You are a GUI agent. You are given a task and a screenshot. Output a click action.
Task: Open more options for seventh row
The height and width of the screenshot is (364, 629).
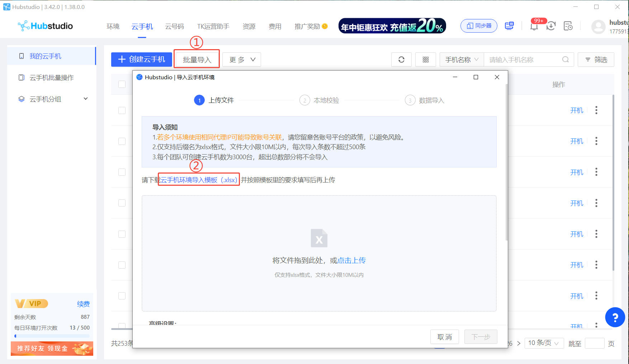pyautogui.click(x=596, y=296)
